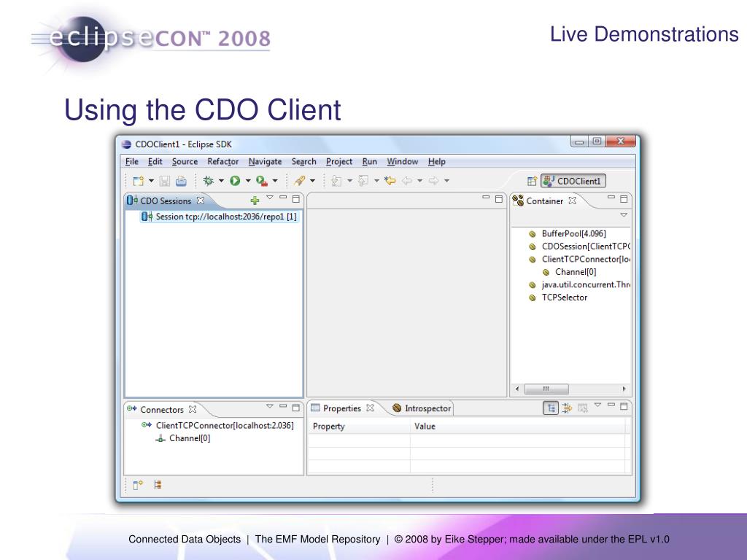The height and width of the screenshot is (560, 747).
Task: Select Channel[0] in Connectors view
Action: 183,438
